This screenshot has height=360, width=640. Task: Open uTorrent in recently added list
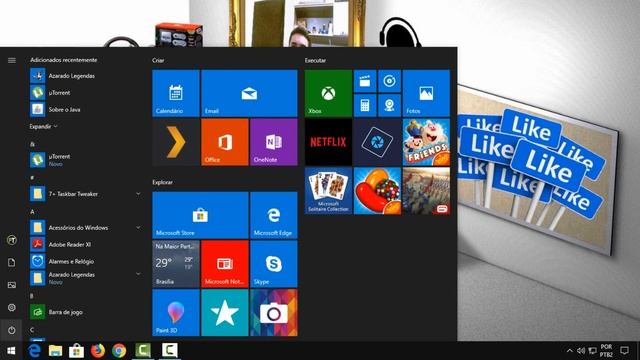coord(86,93)
